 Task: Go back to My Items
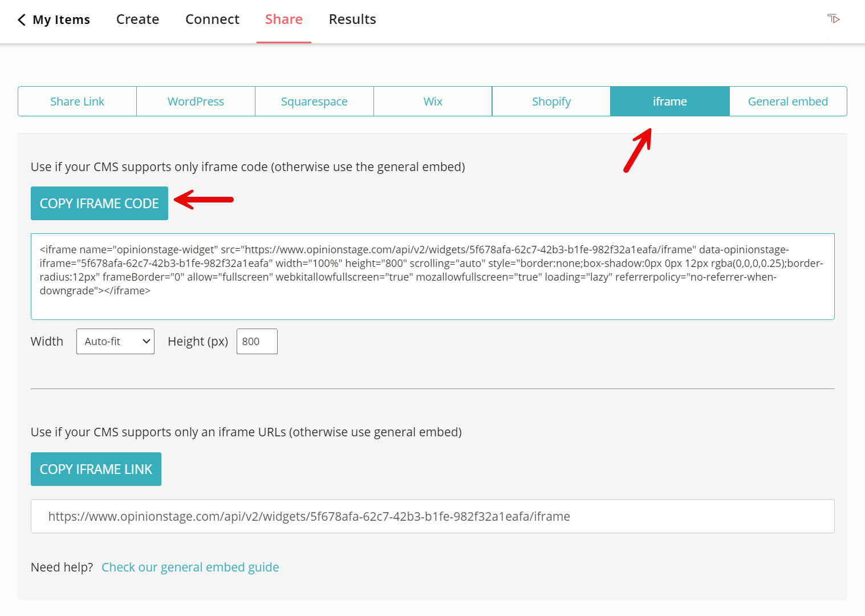click(54, 20)
